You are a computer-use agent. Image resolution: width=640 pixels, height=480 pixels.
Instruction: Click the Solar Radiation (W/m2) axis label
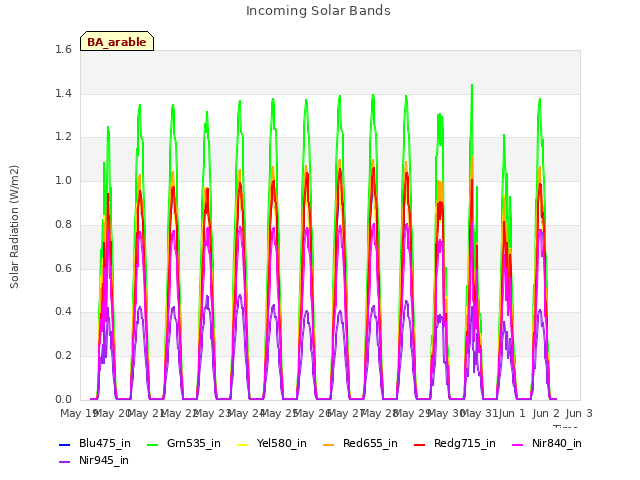click(14, 227)
